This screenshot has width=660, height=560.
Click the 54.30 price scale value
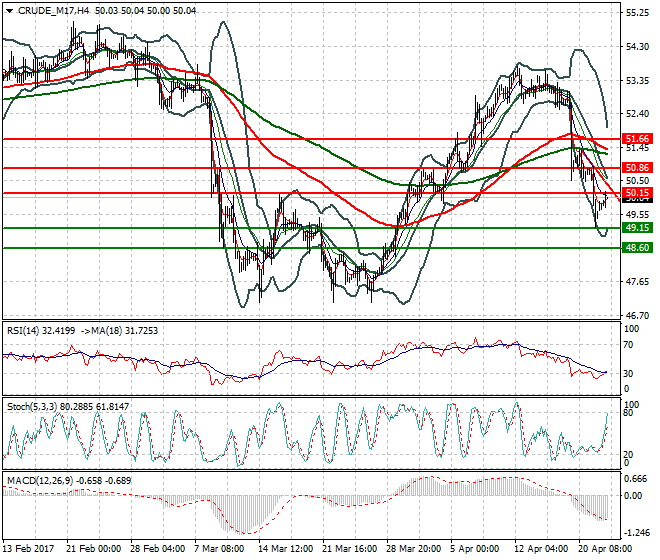click(637, 47)
